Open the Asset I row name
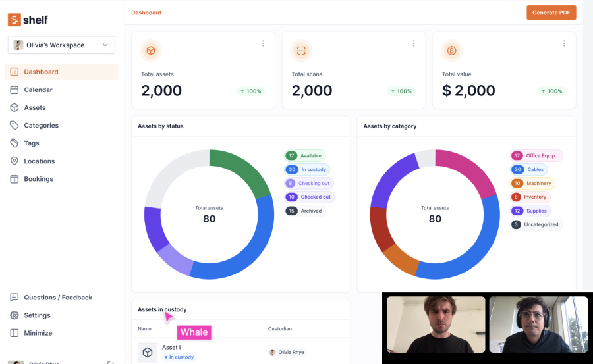Screen dimensions: 593x364 (x=171, y=347)
